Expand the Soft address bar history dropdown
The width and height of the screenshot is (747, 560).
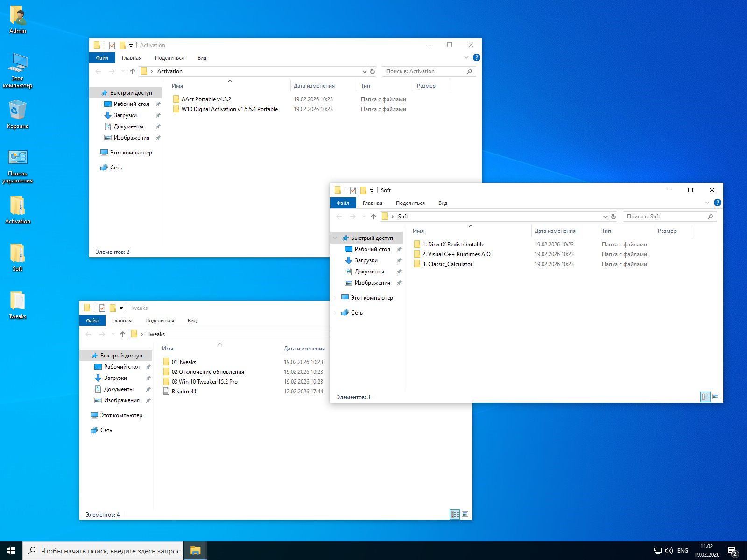tap(605, 217)
